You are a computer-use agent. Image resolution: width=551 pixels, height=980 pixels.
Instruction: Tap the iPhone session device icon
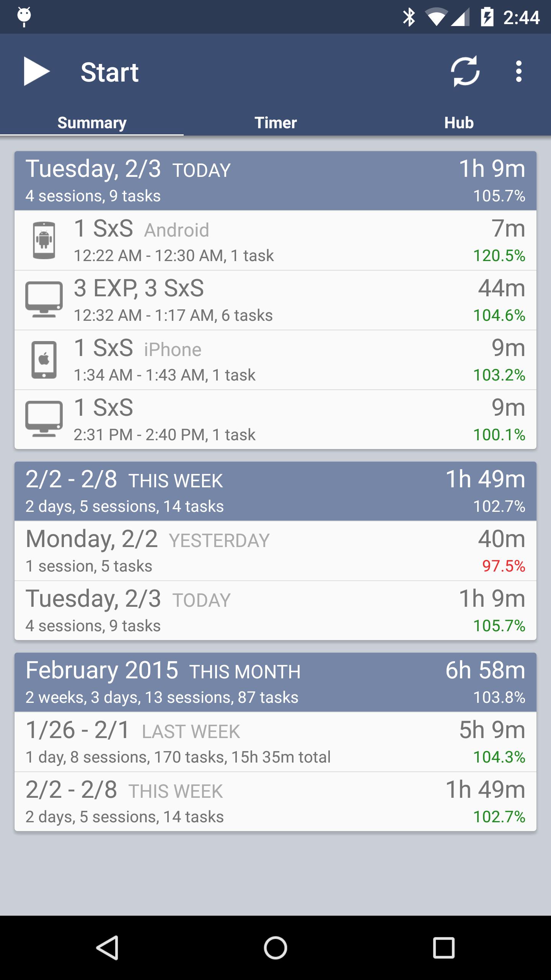(44, 360)
